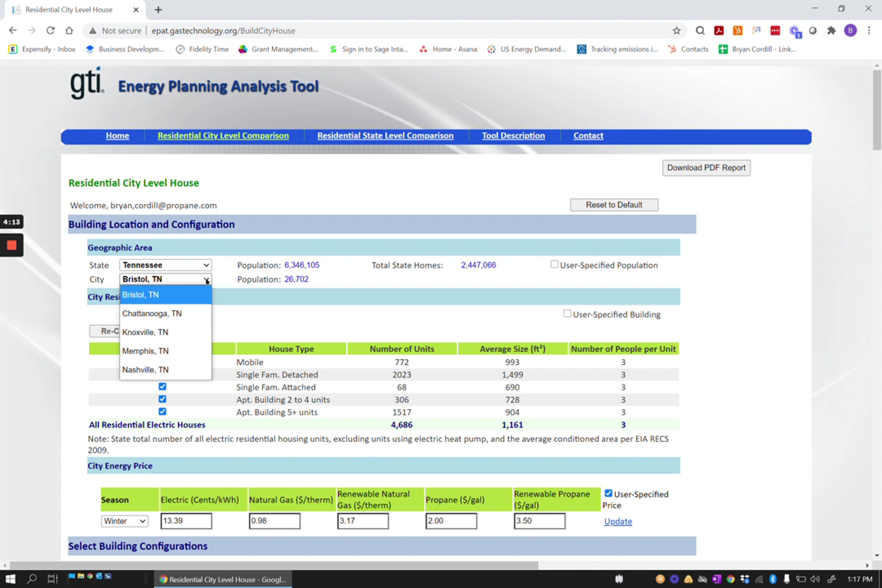
Task: Click the magnifier search extension icon
Action: tap(700, 31)
